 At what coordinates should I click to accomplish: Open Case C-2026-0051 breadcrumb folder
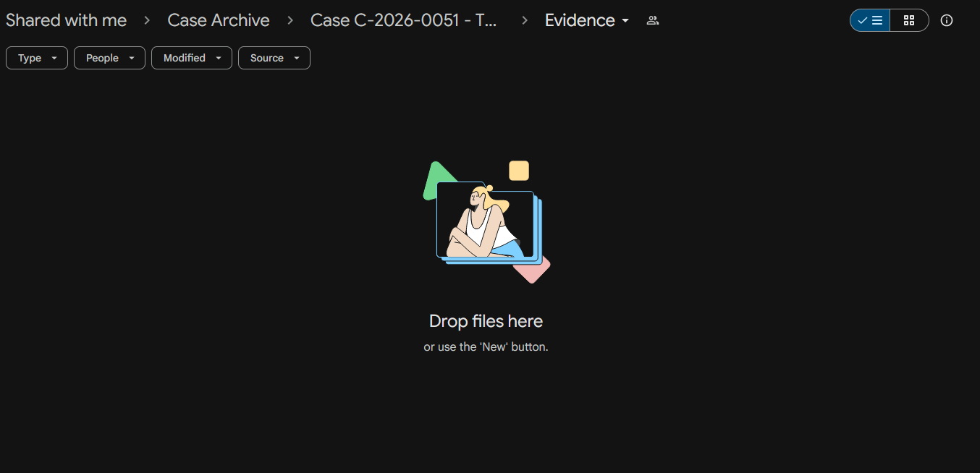point(404,20)
